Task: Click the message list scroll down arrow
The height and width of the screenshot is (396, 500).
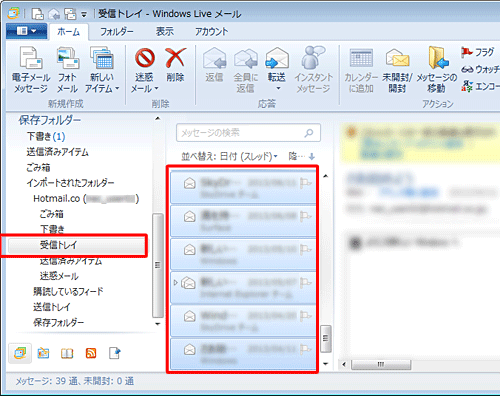Action: pyautogui.click(x=326, y=364)
